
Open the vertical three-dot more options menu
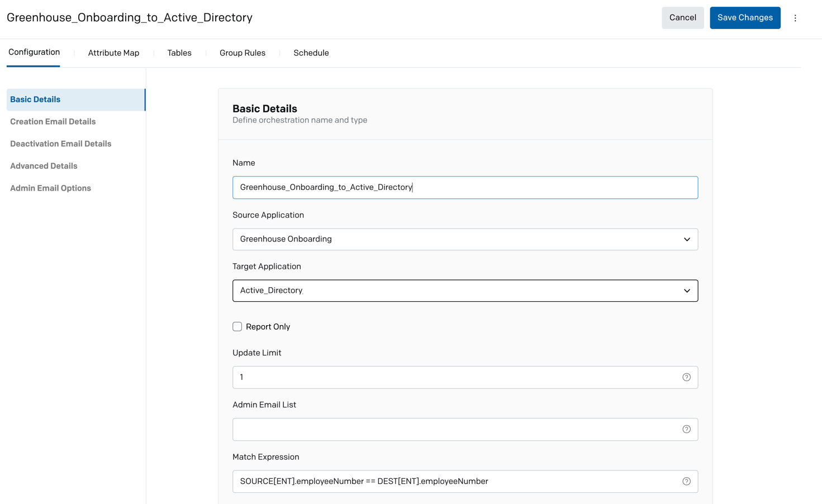click(x=795, y=18)
